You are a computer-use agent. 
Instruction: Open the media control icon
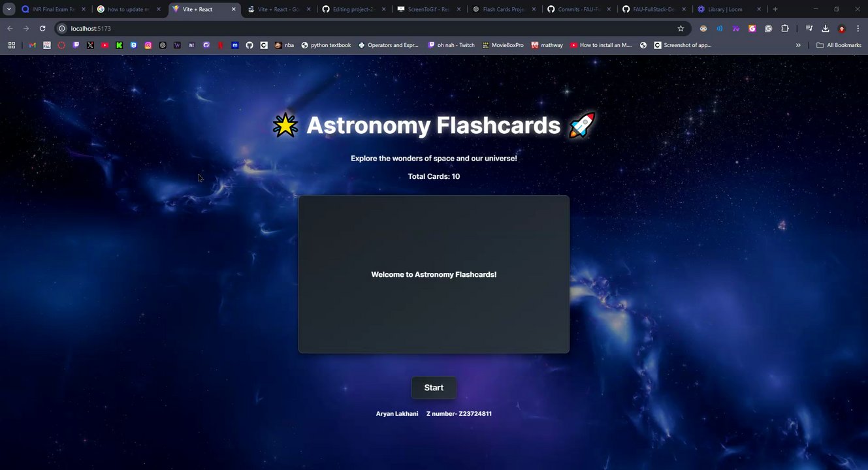pyautogui.click(x=809, y=29)
